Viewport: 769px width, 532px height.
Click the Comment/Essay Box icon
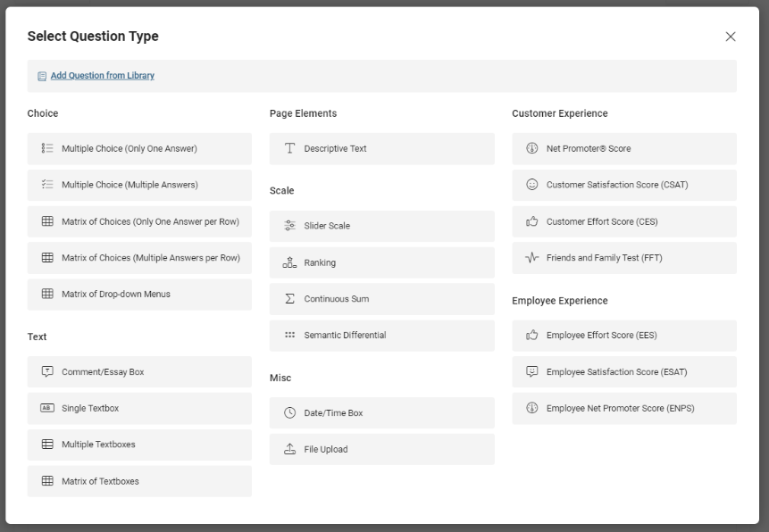click(47, 372)
